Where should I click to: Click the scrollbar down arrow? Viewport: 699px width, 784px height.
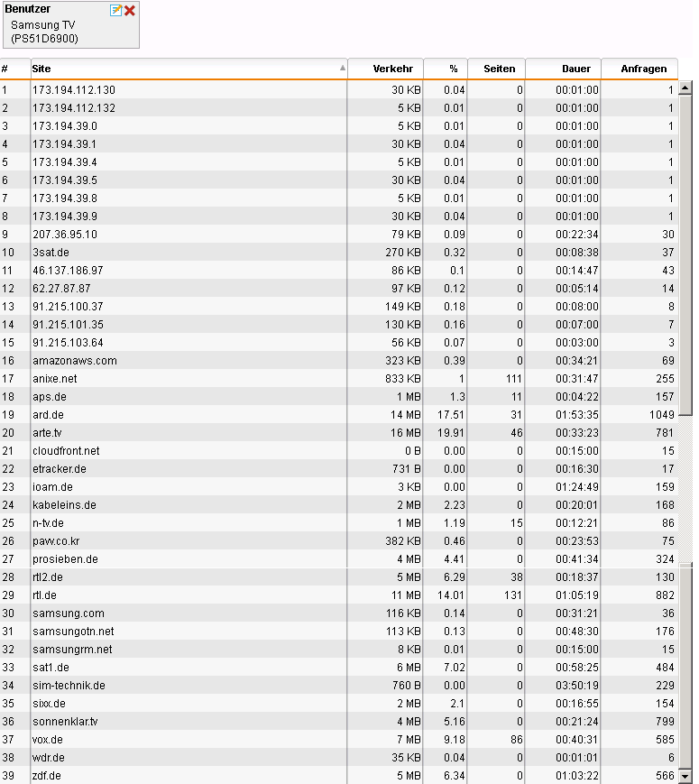point(685,776)
